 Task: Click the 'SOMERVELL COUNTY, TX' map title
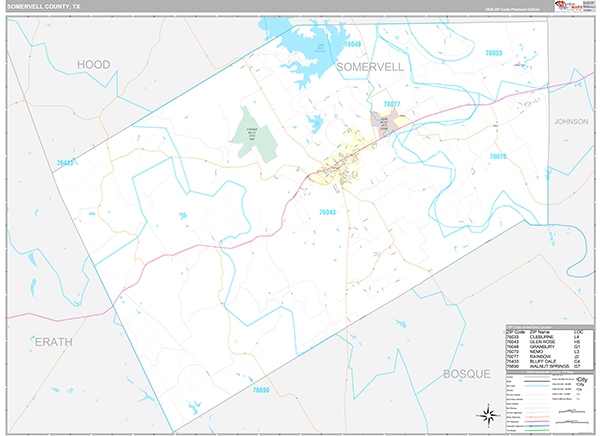click(x=44, y=7)
